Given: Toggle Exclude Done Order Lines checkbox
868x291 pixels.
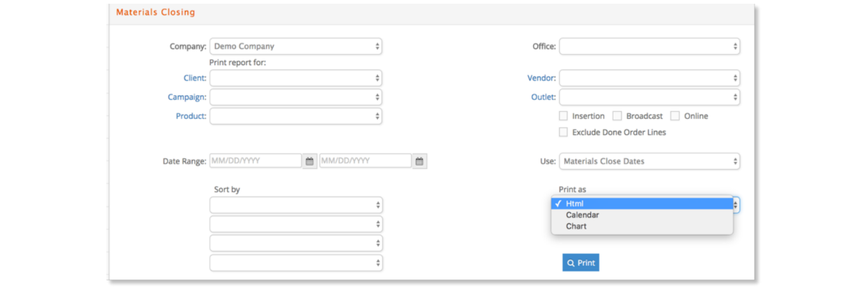Looking at the screenshot, I should (x=563, y=132).
